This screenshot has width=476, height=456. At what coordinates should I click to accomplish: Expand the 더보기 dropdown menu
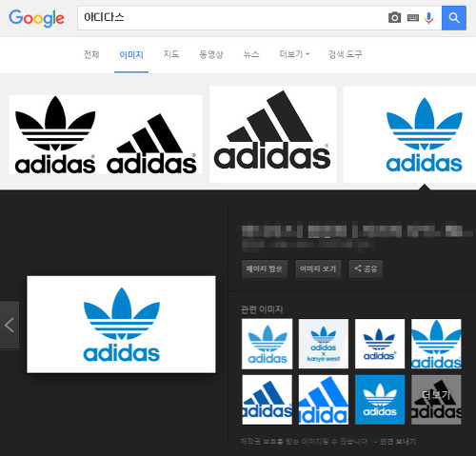click(294, 54)
